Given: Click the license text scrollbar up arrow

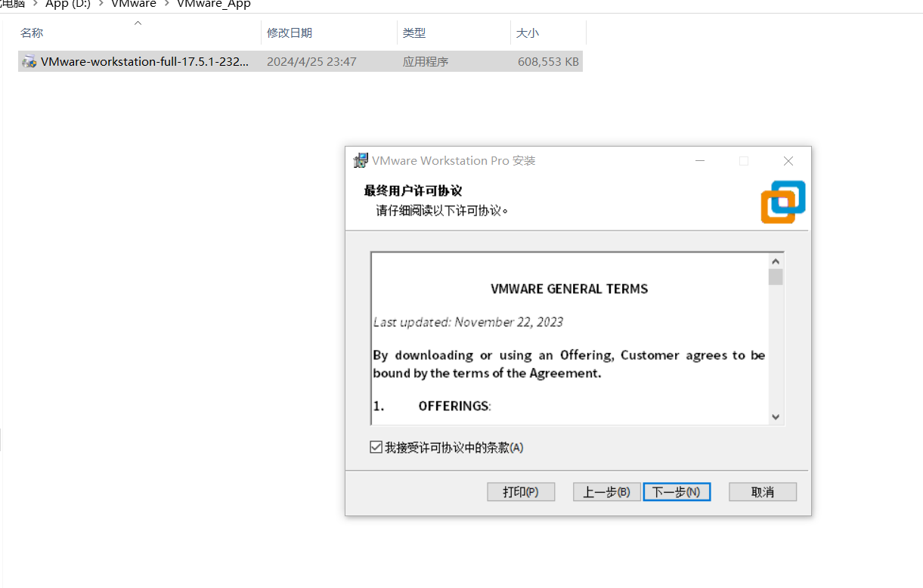Looking at the screenshot, I should pyautogui.click(x=776, y=261).
